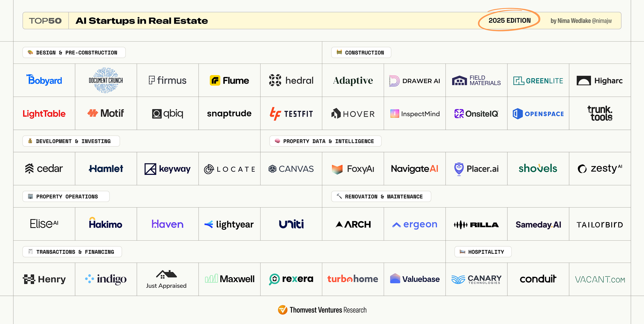Click the OnsiteIQ logo
The height and width of the screenshot is (324, 644).
[476, 114]
